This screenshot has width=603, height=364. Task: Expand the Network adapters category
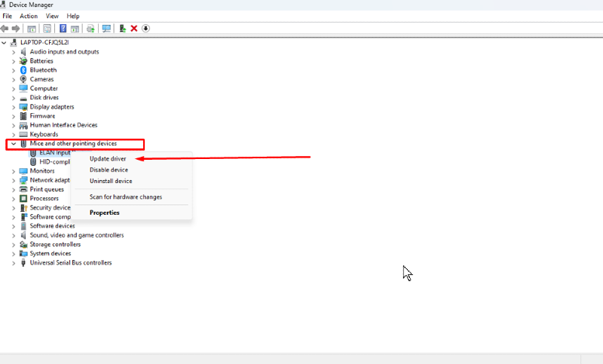[x=14, y=180]
